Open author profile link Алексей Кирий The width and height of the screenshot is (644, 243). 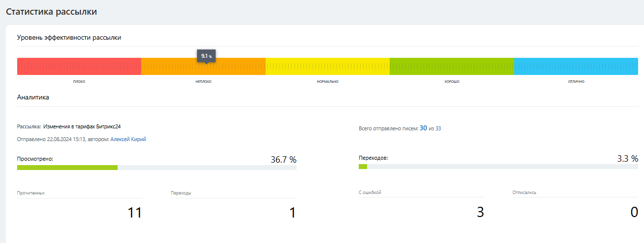pyautogui.click(x=128, y=139)
